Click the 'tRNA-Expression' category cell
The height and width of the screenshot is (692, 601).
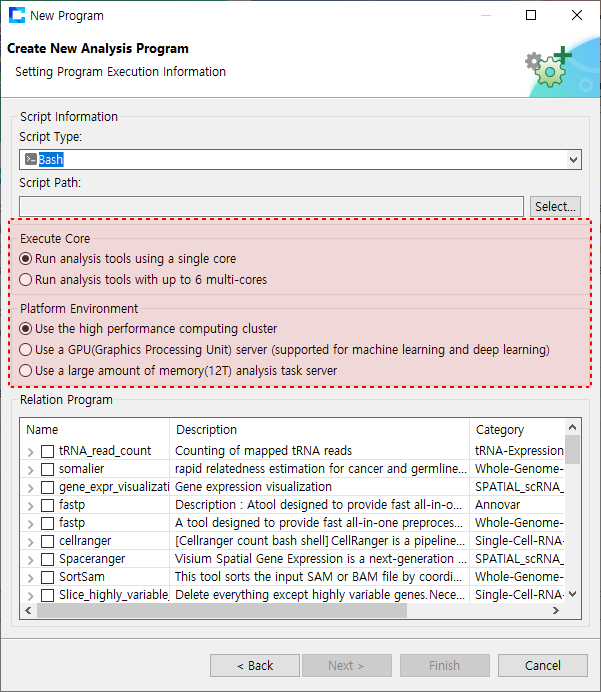tap(519, 451)
